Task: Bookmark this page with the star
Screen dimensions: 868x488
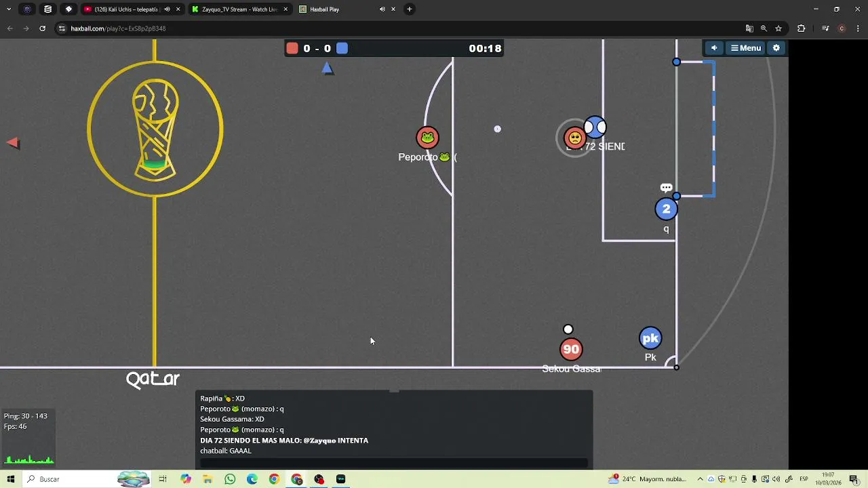Action: point(778,28)
